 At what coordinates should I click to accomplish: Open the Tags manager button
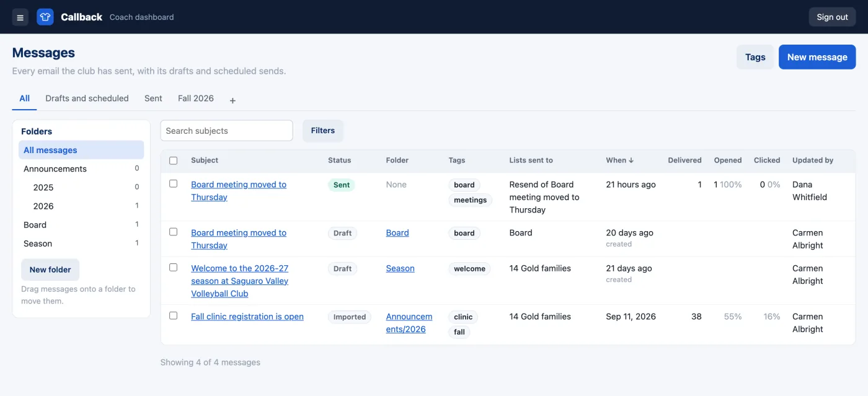(755, 57)
